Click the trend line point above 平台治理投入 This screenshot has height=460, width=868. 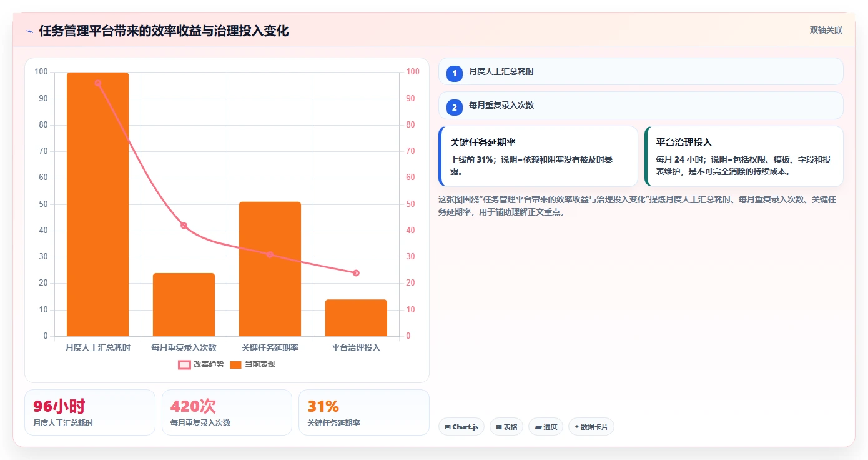click(x=356, y=273)
